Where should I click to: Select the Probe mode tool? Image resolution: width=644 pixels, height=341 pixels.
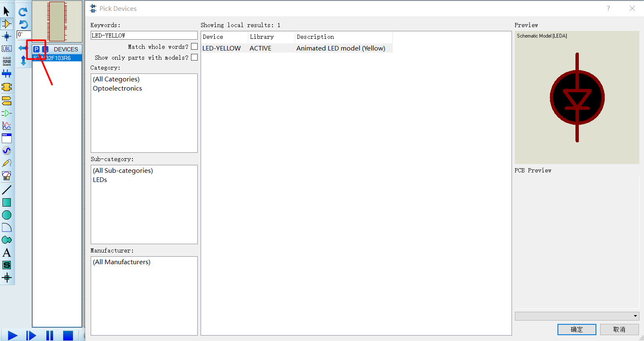click(x=7, y=163)
